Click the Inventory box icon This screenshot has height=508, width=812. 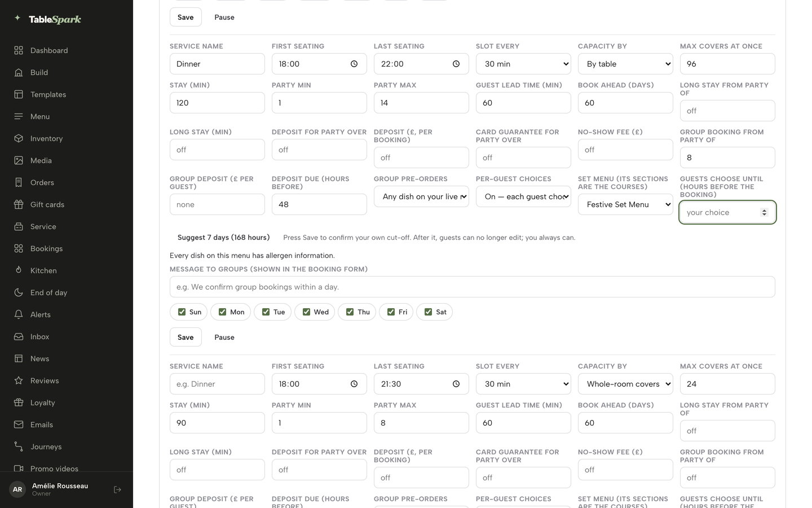[x=19, y=138]
